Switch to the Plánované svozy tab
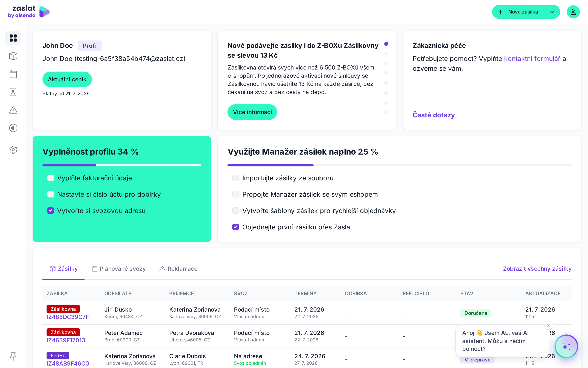588x368 pixels. pos(119,269)
